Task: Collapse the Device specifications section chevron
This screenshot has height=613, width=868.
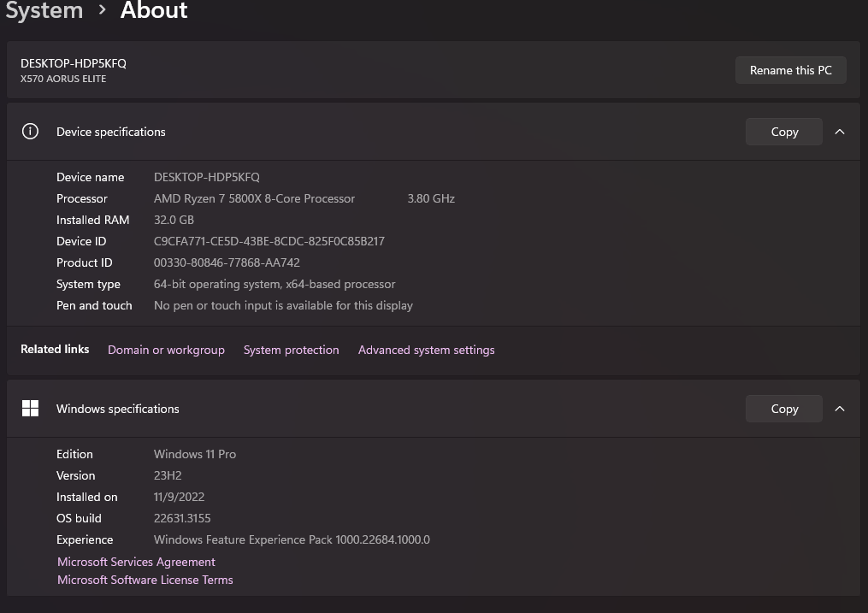Action: pyautogui.click(x=839, y=132)
